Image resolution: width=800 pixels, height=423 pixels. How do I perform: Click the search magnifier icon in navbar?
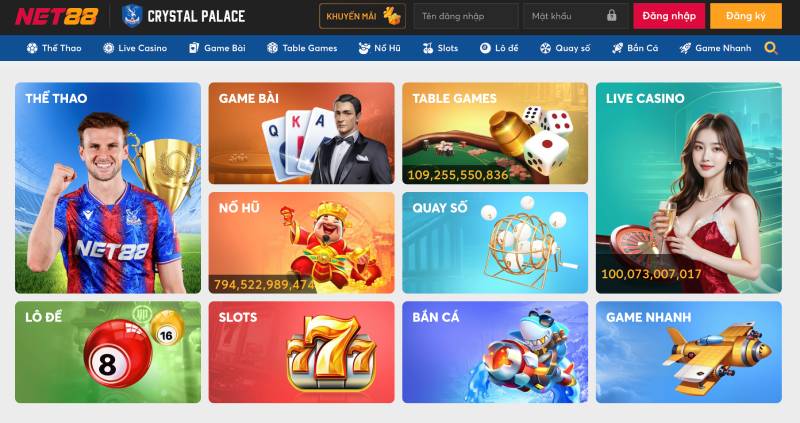click(771, 48)
